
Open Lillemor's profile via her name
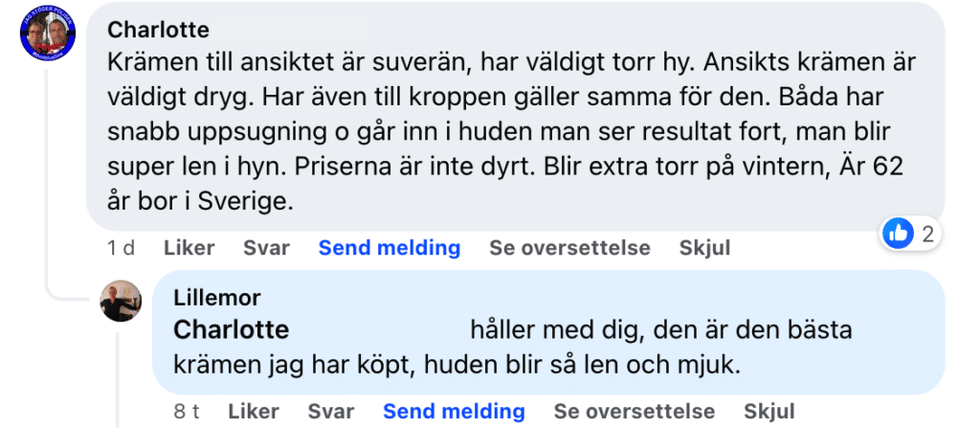tap(217, 298)
